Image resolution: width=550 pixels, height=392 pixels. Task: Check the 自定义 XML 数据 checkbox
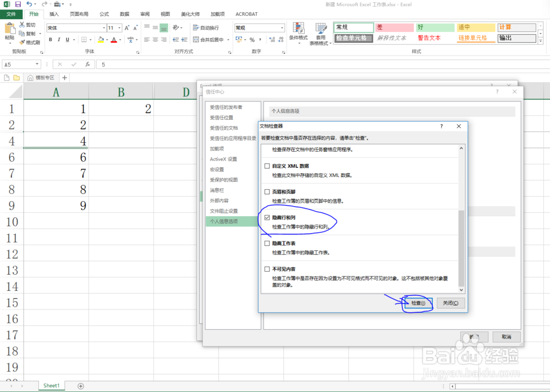tap(267, 166)
